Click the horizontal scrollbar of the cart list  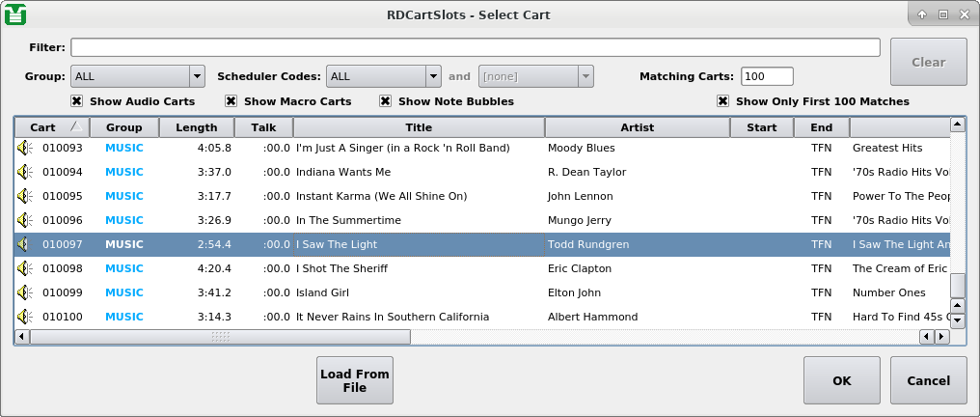coord(220,337)
